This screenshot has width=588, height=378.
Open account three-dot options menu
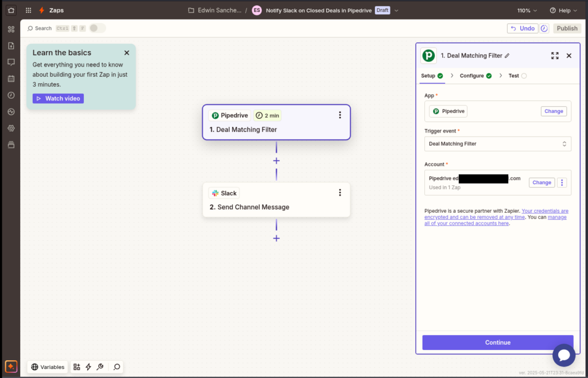click(x=562, y=182)
